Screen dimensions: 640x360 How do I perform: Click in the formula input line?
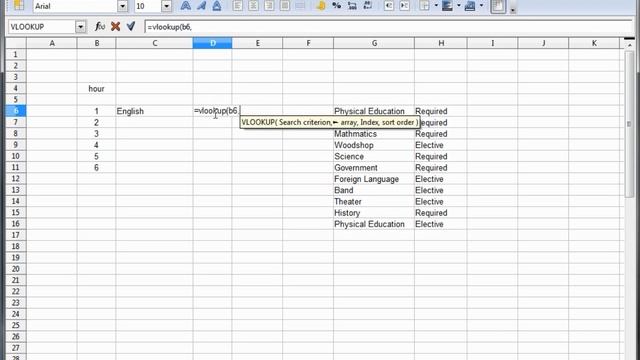point(388,27)
